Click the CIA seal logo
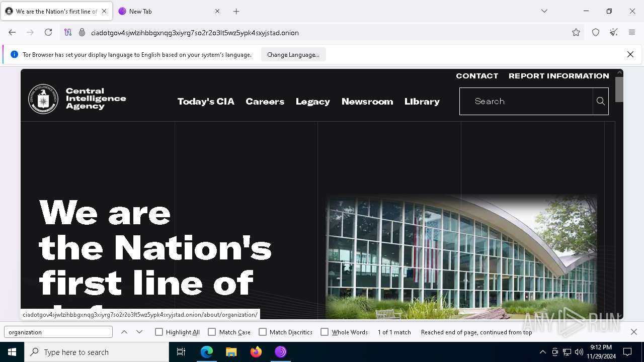 pos(43,99)
